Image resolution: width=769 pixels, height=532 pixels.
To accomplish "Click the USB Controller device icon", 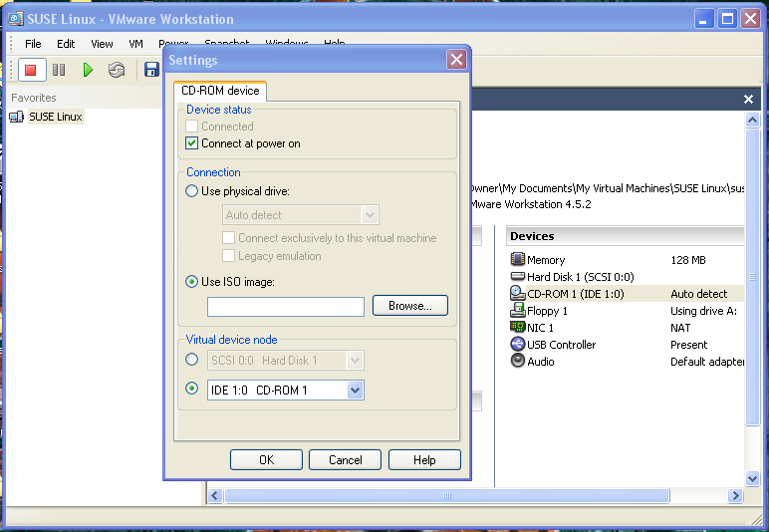I will click(x=517, y=345).
